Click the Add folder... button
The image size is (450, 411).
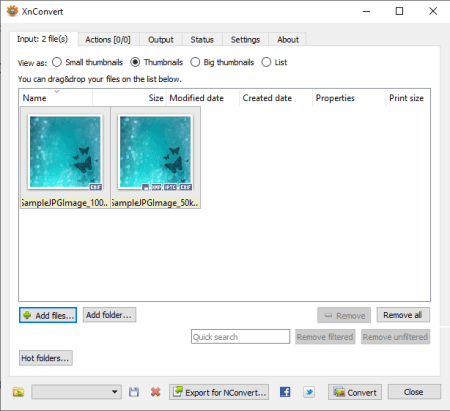(x=109, y=315)
